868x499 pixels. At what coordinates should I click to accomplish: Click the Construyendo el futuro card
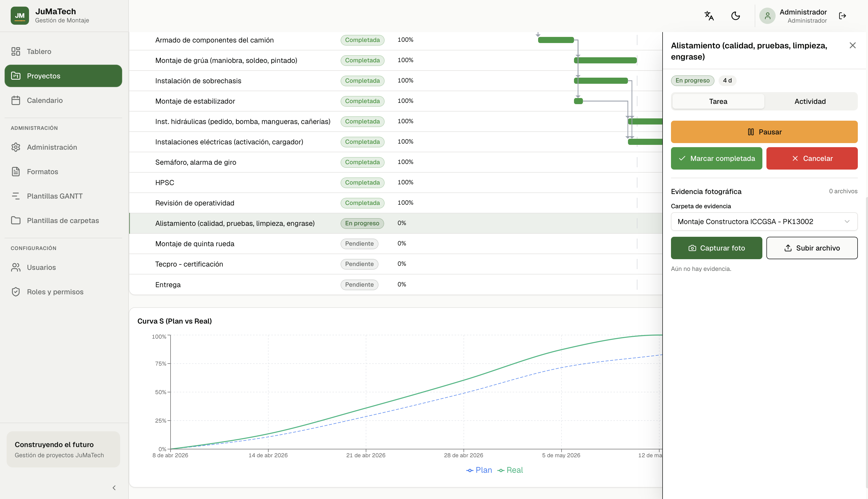63,449
